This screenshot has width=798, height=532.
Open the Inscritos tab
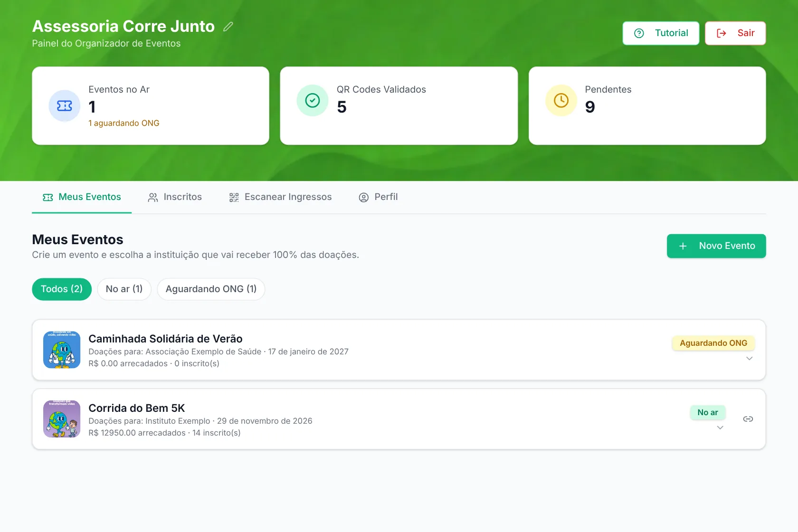[x=175, y=197]
